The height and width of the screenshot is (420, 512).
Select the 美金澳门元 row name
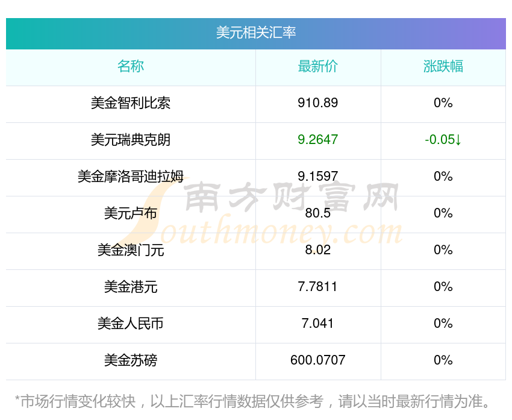coord(131,250)
